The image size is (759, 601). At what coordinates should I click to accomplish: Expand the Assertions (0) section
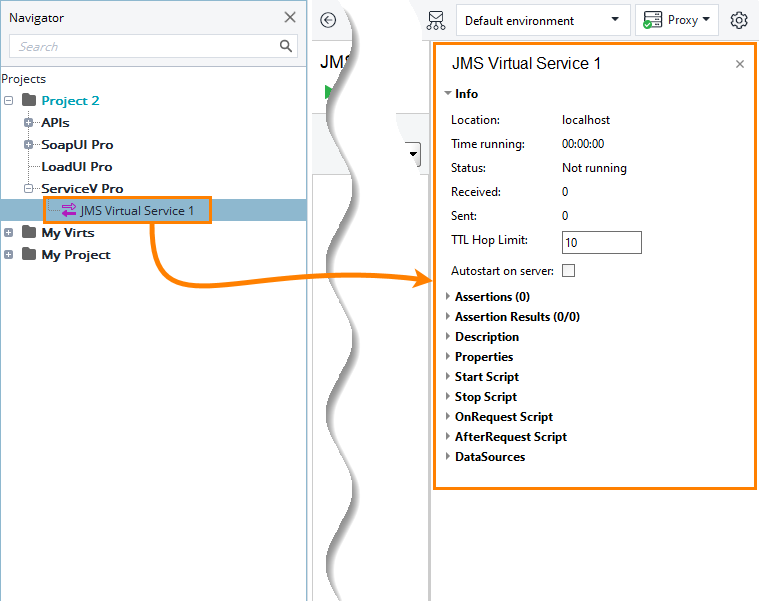448,296
